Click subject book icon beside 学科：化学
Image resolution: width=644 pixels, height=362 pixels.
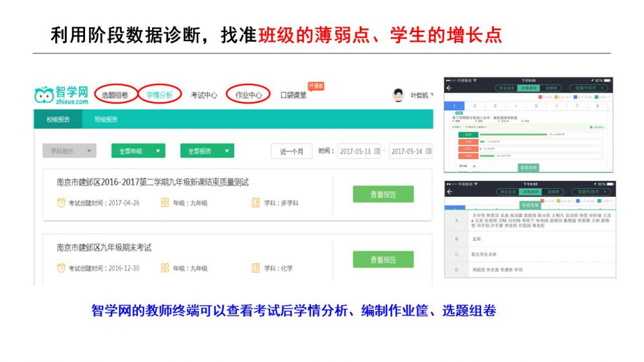(x=256, y=268)
